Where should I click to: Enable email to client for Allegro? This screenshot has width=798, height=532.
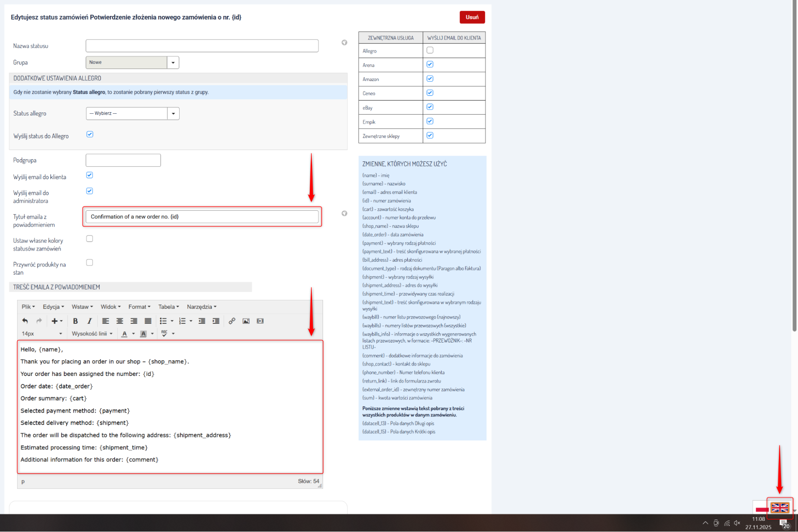coord(430,50)
